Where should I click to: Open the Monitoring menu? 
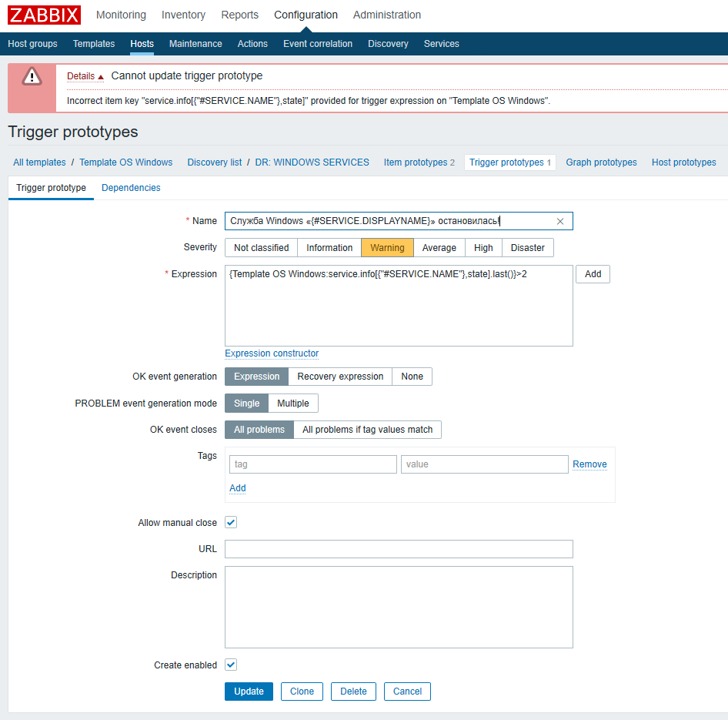coord(121,15)
